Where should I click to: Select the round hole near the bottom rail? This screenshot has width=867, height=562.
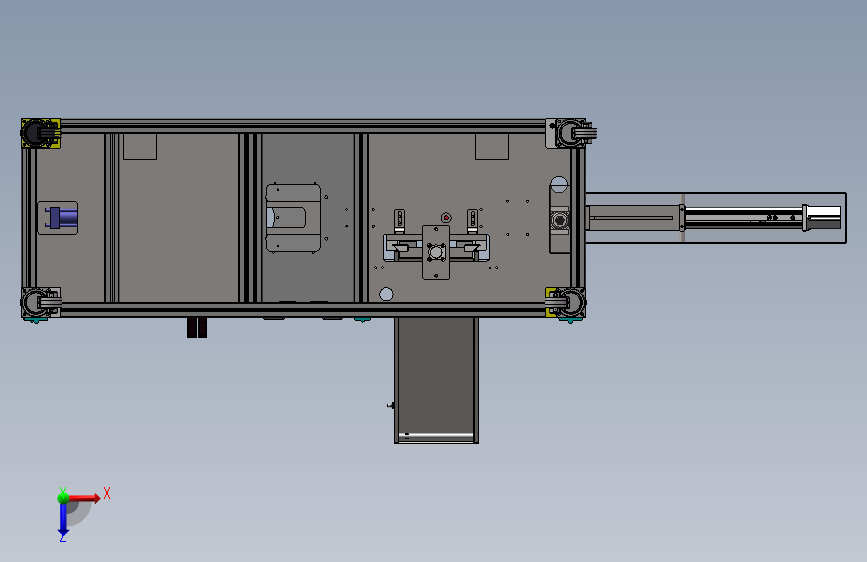(387, 294)
